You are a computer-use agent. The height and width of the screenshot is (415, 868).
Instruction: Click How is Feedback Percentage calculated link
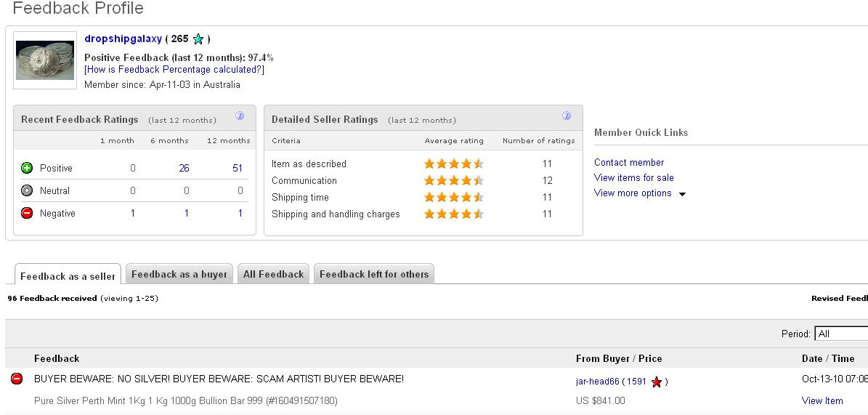tap(174, 70)
